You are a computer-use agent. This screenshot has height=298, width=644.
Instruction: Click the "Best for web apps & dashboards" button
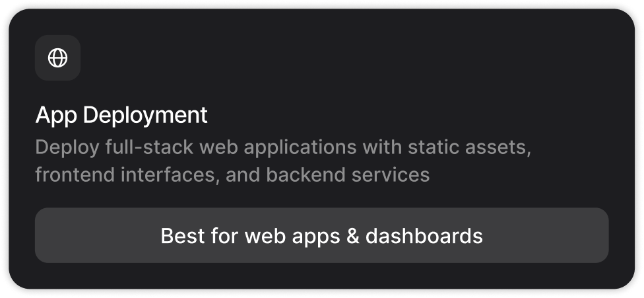coord(321,235)
